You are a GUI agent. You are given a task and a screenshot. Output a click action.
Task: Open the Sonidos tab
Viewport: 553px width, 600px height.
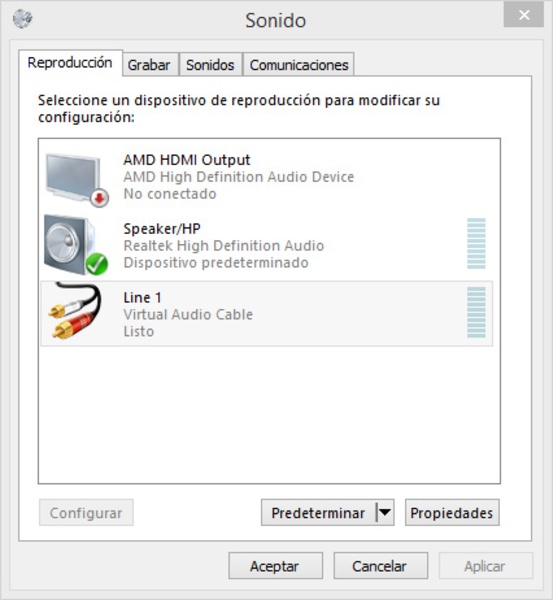point(210,65)
